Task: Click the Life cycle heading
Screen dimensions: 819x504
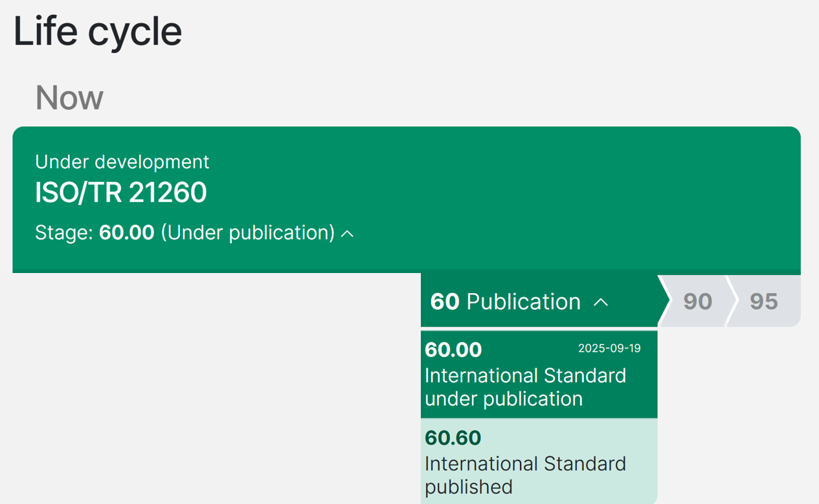Action: pyautogui.click(x=98, y=31)
